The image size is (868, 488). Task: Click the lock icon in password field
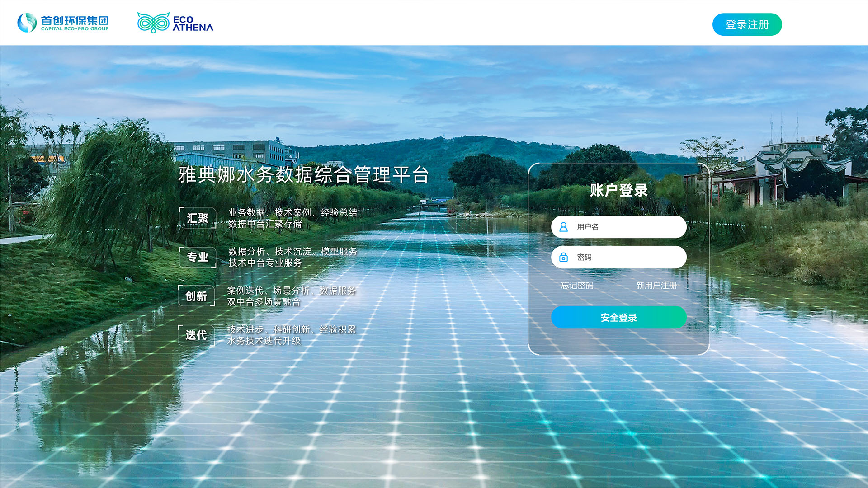563,257
